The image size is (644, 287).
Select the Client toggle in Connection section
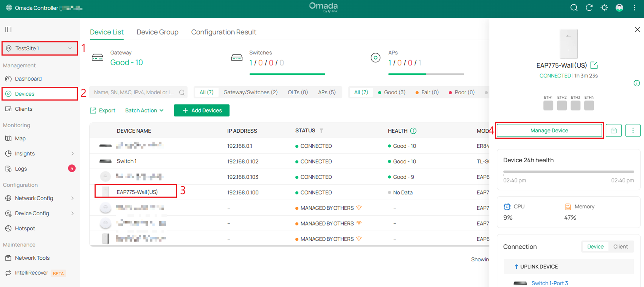pos(620,247)
